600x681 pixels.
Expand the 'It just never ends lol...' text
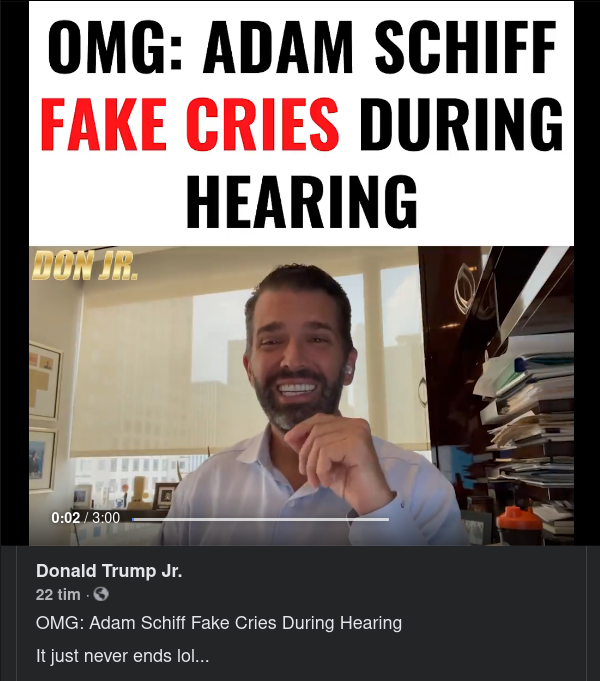point(123,656)
